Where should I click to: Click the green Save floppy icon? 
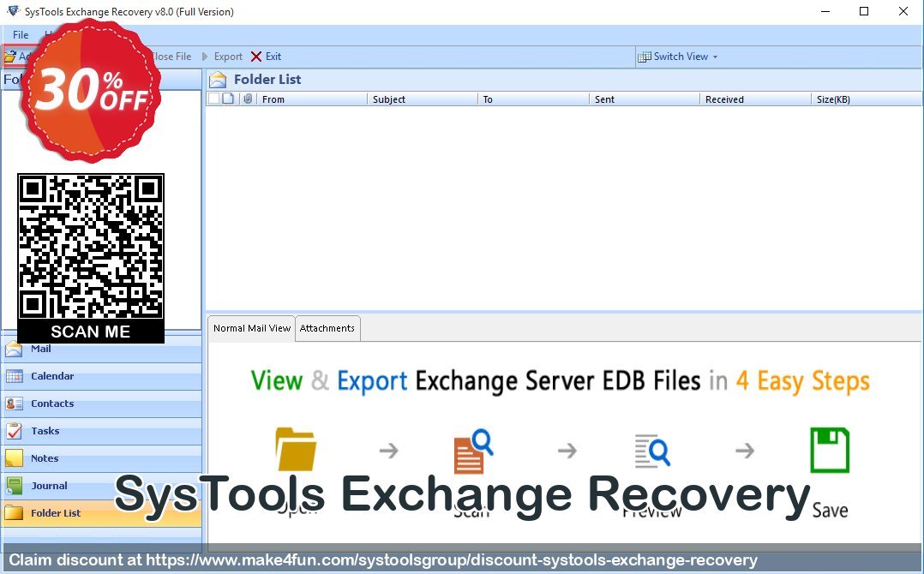click(830, 451)
